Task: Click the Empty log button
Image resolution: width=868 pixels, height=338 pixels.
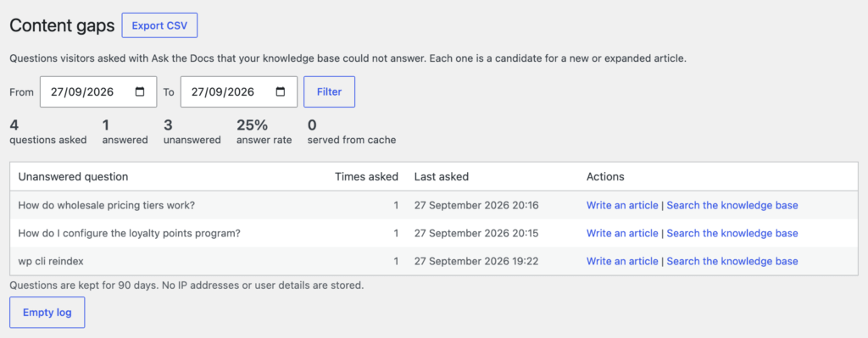Action: click(47, 313)
